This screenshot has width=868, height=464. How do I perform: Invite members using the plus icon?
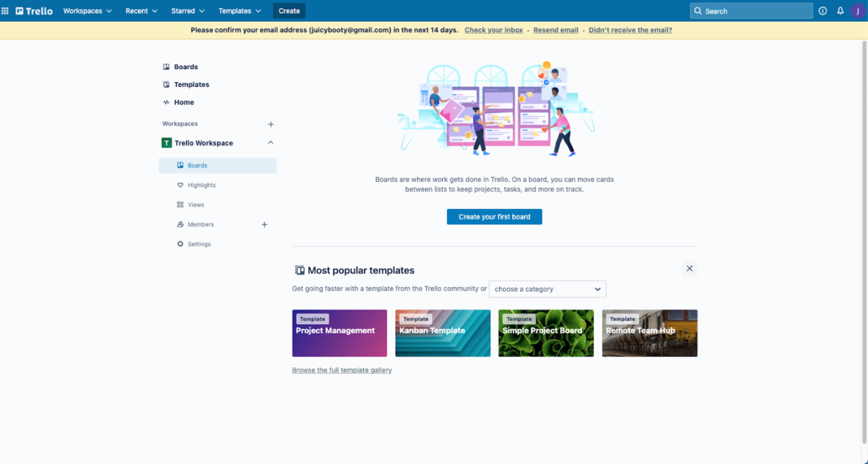coord(264,224)
